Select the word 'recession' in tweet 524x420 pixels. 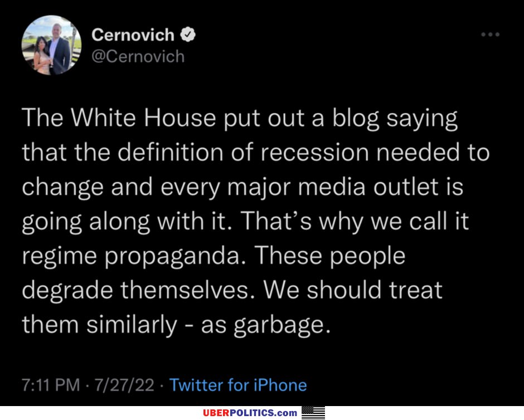314,152
